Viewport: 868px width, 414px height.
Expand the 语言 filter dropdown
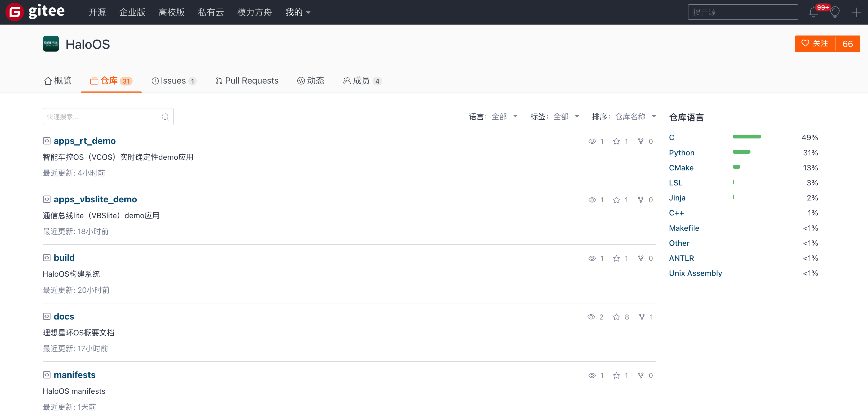(x=503, y=116)
